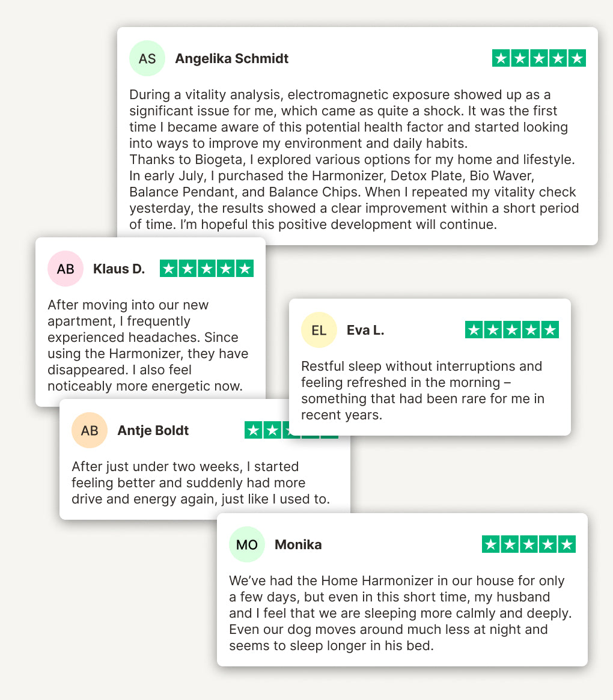The width and height of the screenshot is (613, 700).
Task: Click the reviewer name Angelika Schmidt
Action: point(231,58)
